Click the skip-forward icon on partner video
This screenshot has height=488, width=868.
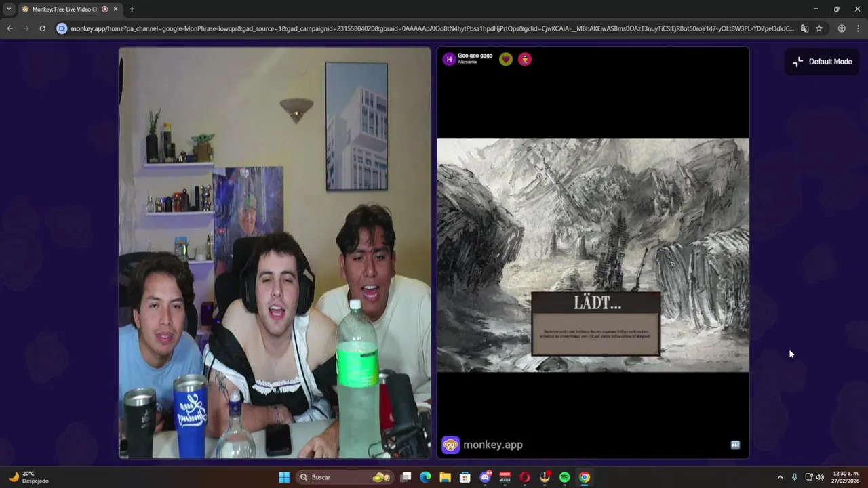[x=735, y=445]
